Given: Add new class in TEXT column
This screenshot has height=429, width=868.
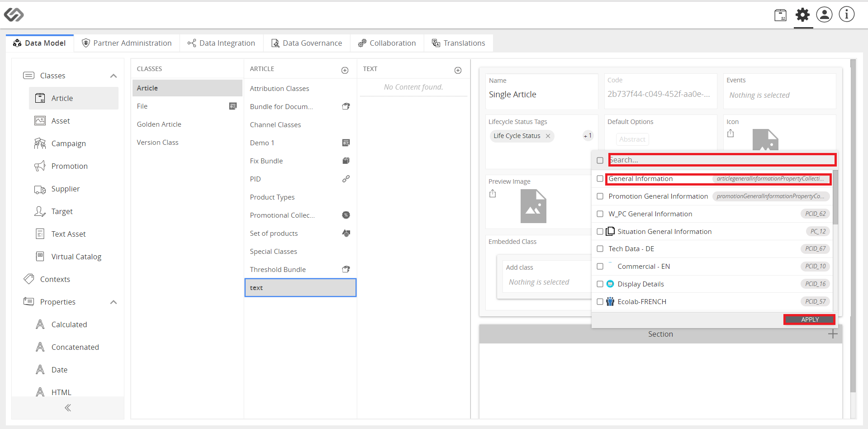Looking at the screenshot, I should (458, 70).
